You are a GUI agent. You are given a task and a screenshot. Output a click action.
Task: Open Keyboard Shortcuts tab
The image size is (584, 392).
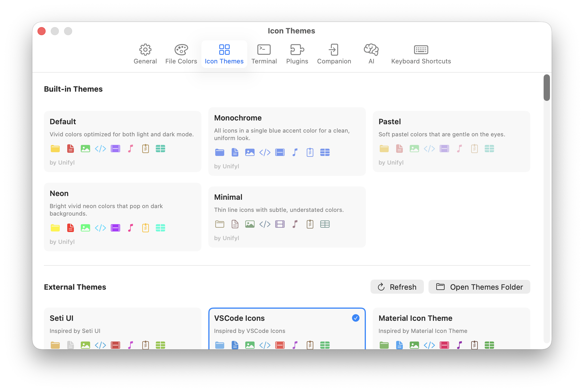(x=421, y=54)
